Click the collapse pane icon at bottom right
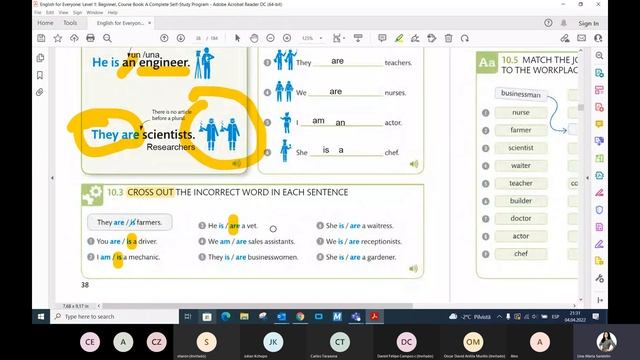The image size is (640, 360). point(600,300)
